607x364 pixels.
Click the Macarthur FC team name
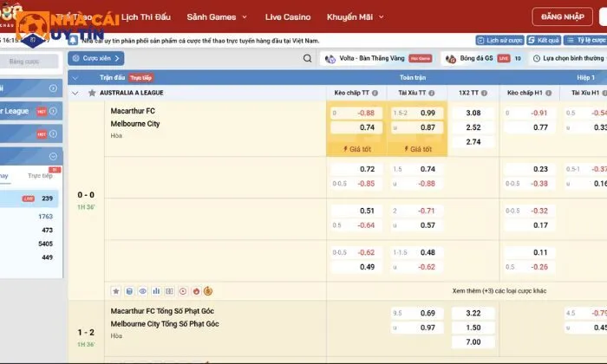coord(133,111)
